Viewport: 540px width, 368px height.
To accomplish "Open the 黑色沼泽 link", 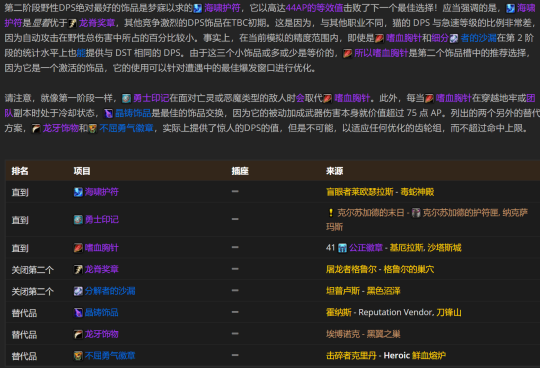I will pyautogui.click(x=383, y=291).
